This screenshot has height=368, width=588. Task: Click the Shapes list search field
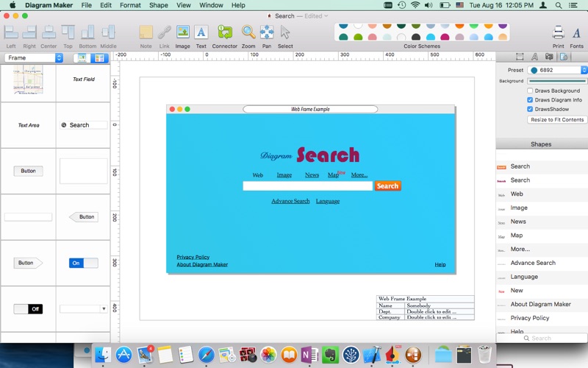click(542, 338)
